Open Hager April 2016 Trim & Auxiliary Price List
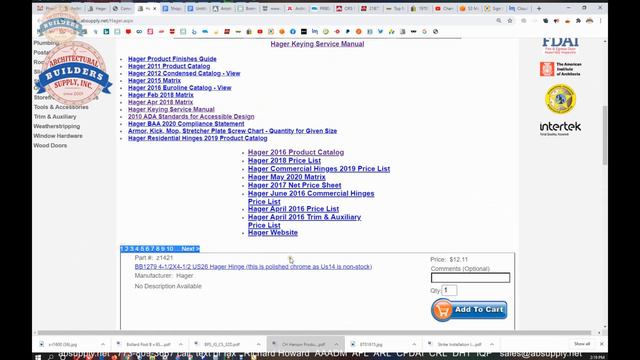 coord(304,221)
